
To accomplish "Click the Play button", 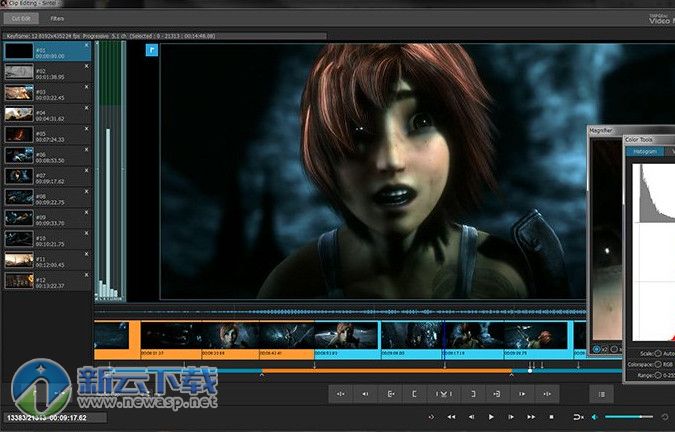I will coord(491,417).
